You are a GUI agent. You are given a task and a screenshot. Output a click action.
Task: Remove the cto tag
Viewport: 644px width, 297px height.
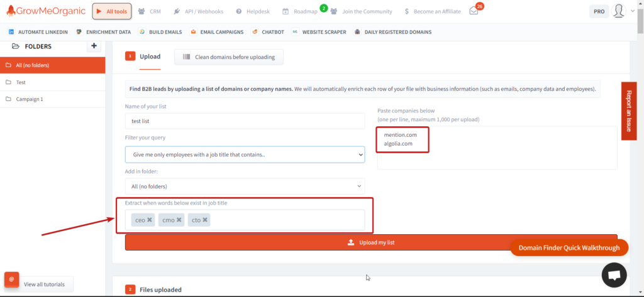205,220
